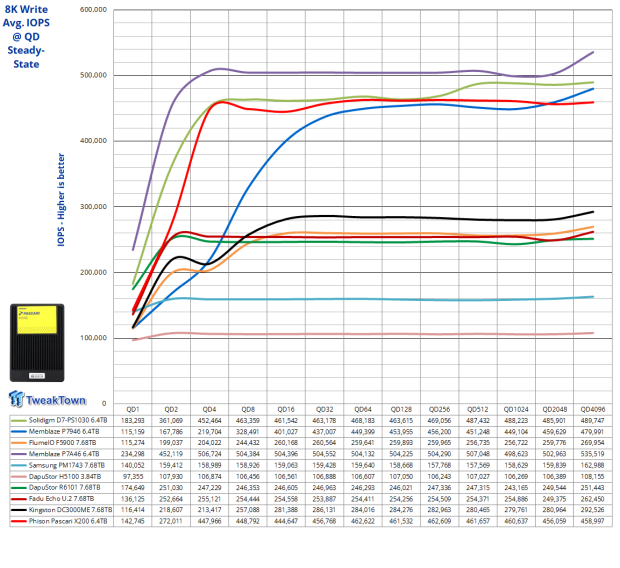This screenshot has height=568, width=620.
Task: Click the QD256 column header
Action: point(439,409)
